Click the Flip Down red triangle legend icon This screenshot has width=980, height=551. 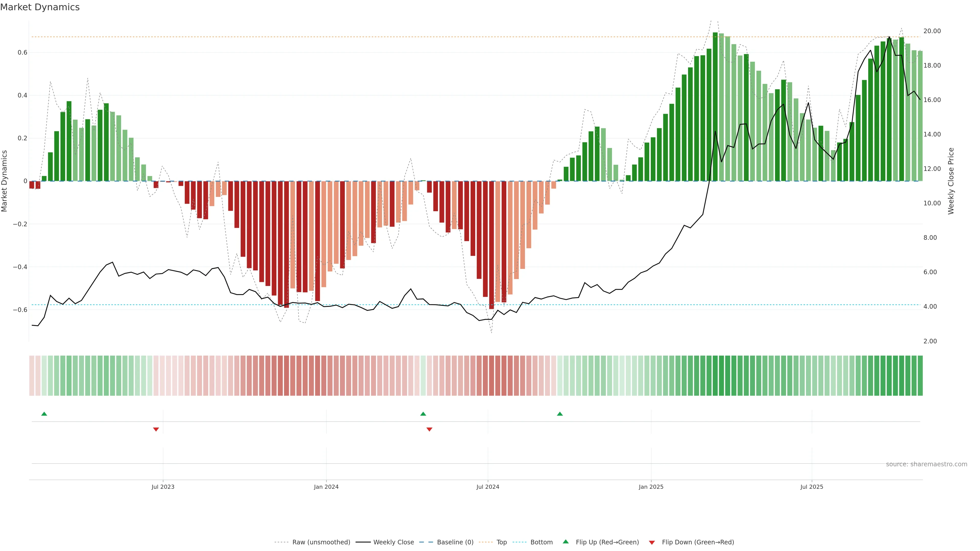click(x=652, y=543)
